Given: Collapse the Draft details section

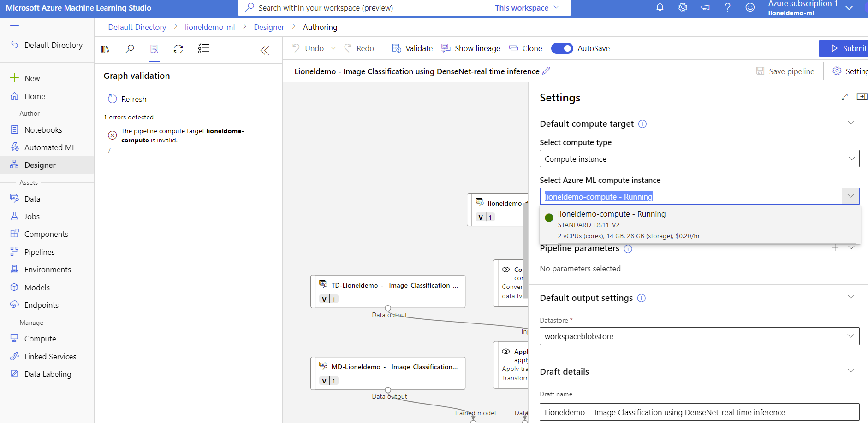Looking at the screenshot, I should coord(851,370).
